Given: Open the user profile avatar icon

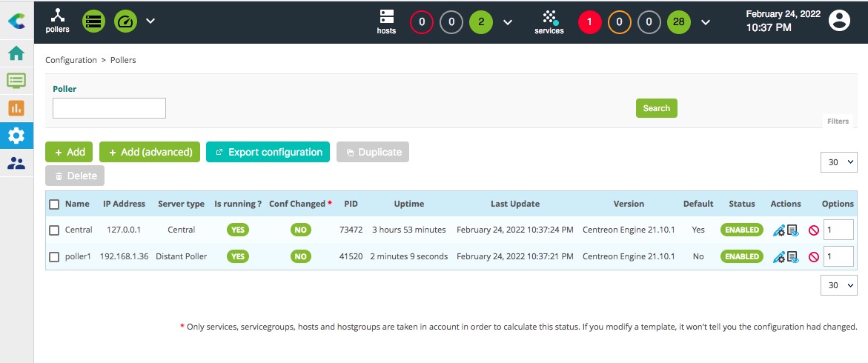Looking at the screenshot, I should (x=839, y=21).
